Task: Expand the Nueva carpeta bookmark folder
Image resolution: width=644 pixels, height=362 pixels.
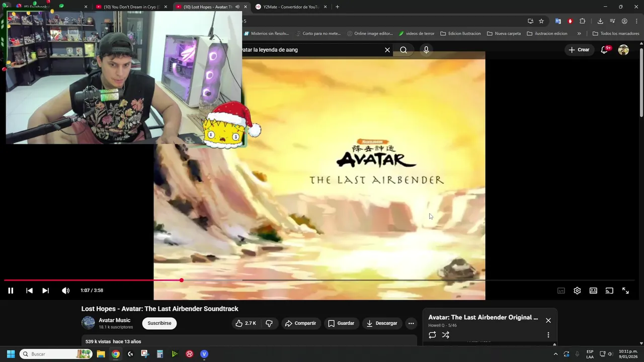Action: coord(504,34)
